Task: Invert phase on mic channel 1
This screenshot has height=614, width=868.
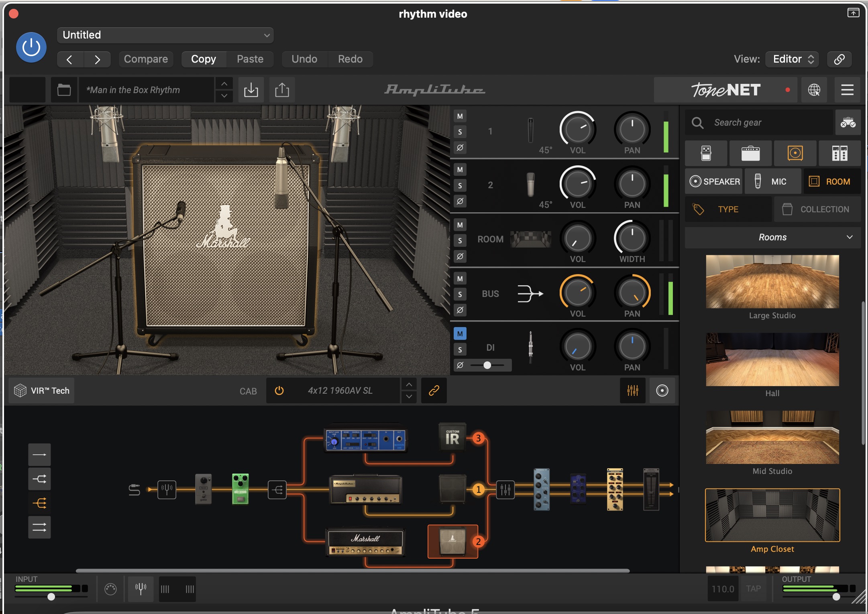Action: pos(460,148)
